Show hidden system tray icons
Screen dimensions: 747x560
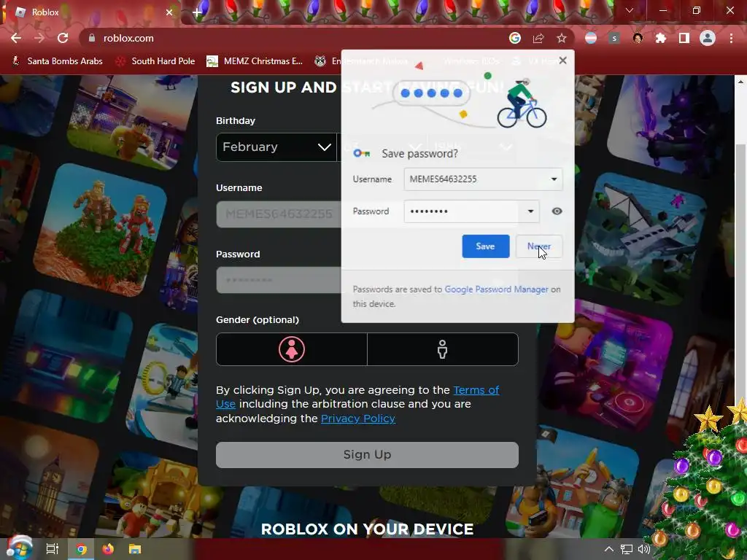click(x=608, y=549)
